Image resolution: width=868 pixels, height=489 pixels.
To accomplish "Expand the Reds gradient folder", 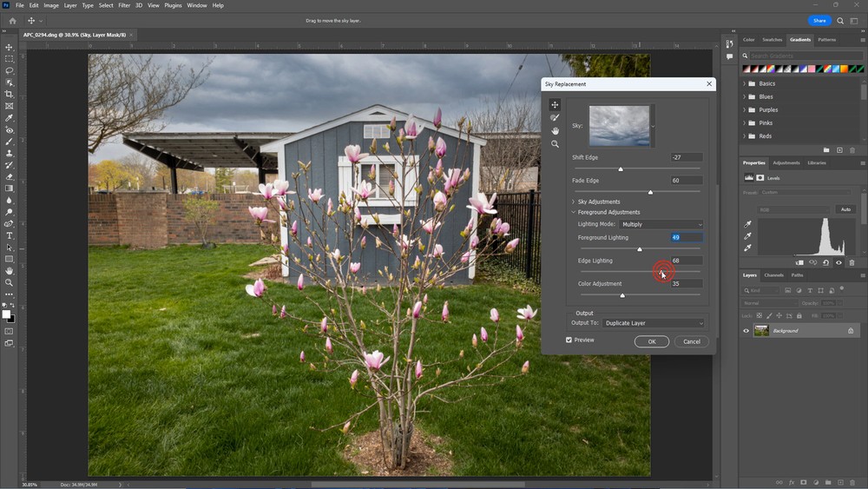I will 745,136.
